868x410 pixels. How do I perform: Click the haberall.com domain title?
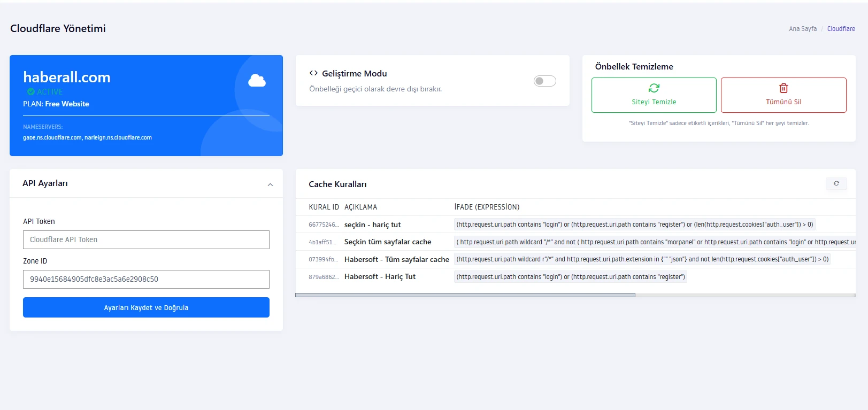(x=67, y=77)
